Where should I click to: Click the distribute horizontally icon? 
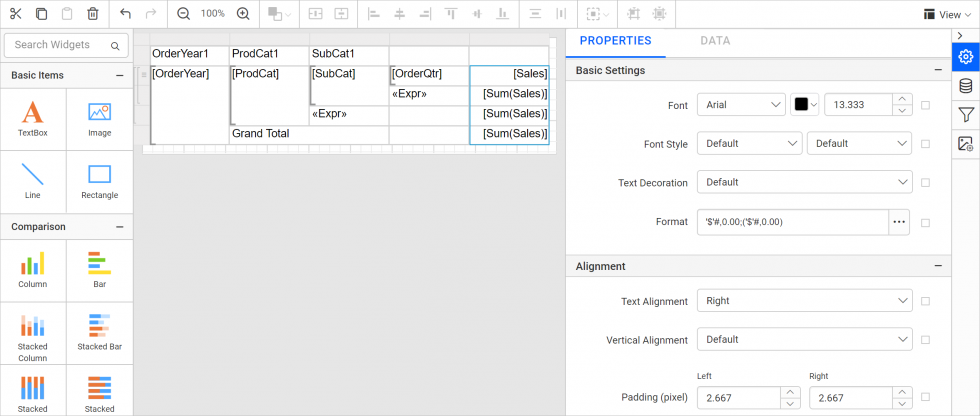click(x=561, y=14)
